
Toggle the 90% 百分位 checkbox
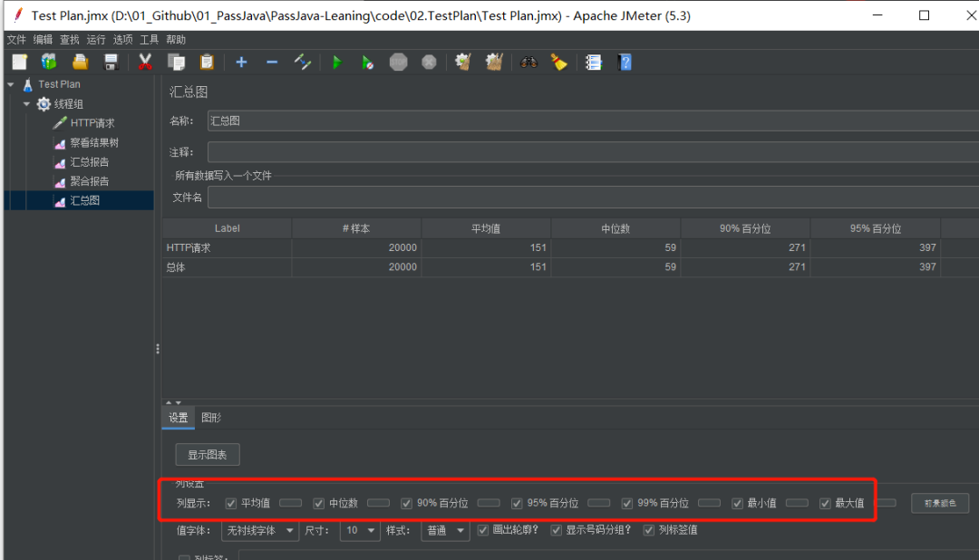pos(406,503)
